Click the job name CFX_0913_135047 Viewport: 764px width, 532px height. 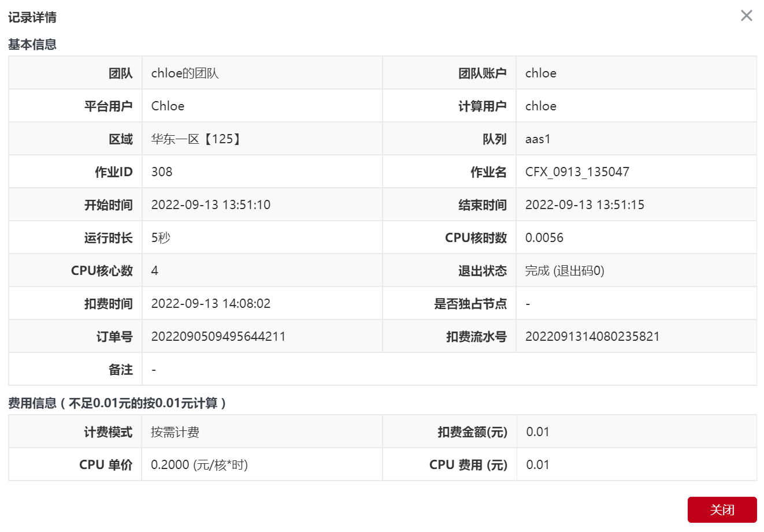[x=577, y=172]
